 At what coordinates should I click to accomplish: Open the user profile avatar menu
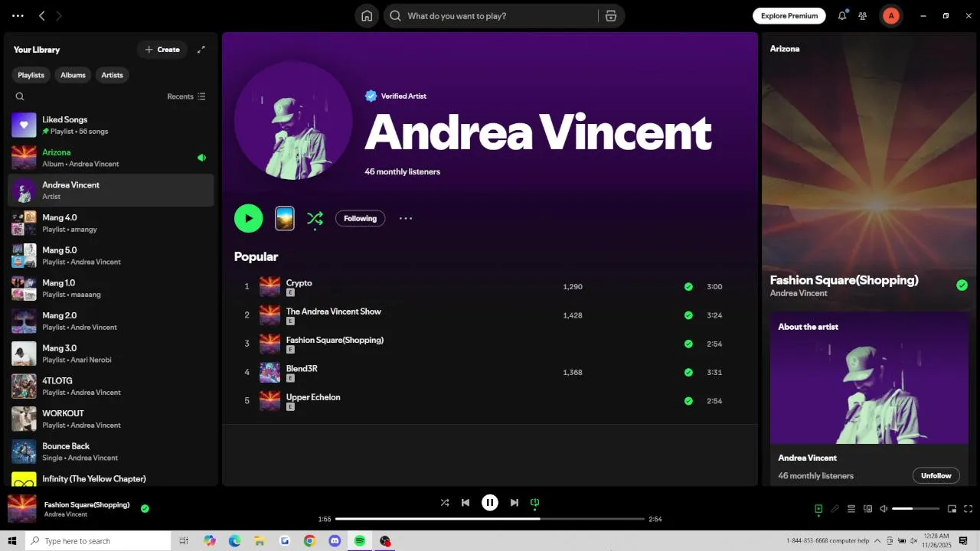click(x=890, y=15)
